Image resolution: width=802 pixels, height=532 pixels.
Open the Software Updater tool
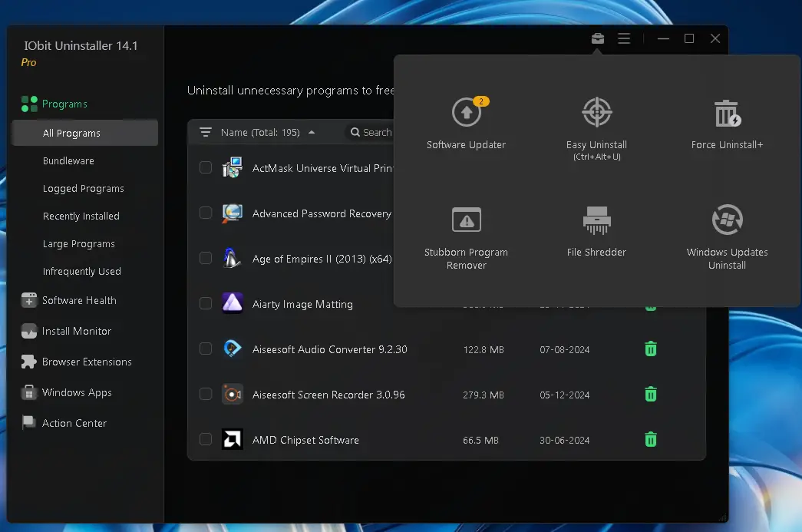pos(466,122)
